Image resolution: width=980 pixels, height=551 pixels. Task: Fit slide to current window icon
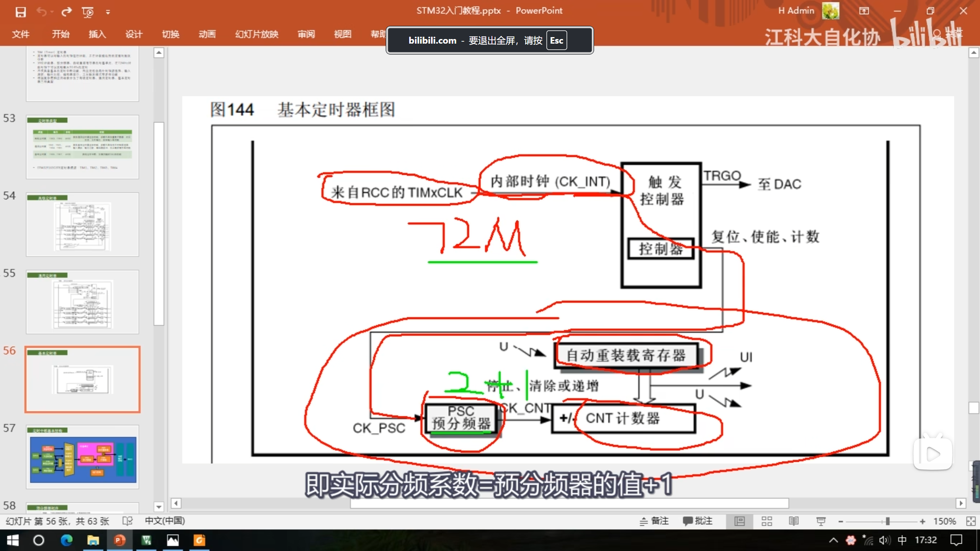[971, 521]
